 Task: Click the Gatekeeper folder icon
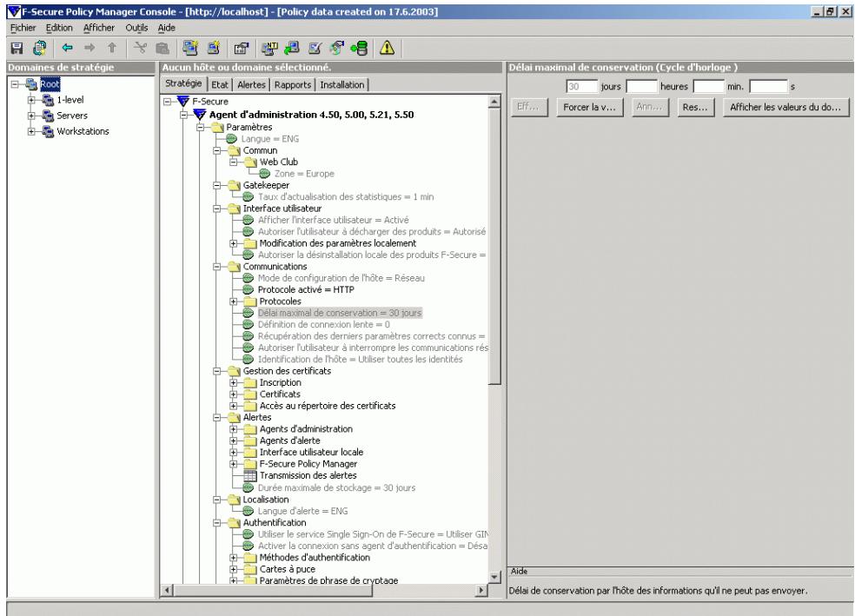pyautogui.click(x=234, y=185)
